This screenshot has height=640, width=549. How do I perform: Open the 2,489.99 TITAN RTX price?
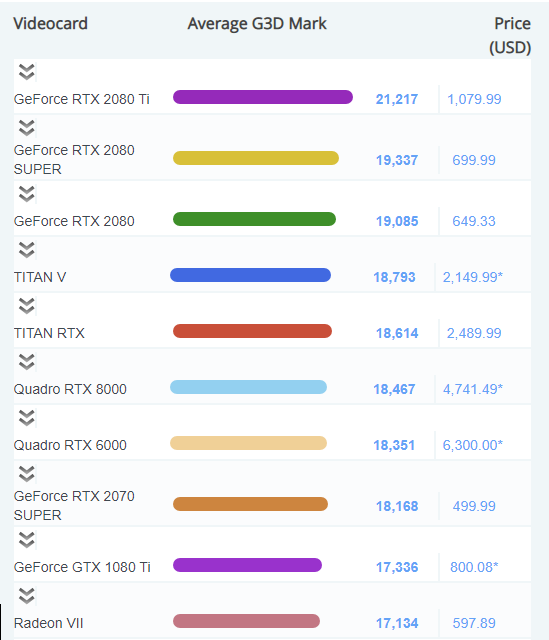(x=474, y=333)
